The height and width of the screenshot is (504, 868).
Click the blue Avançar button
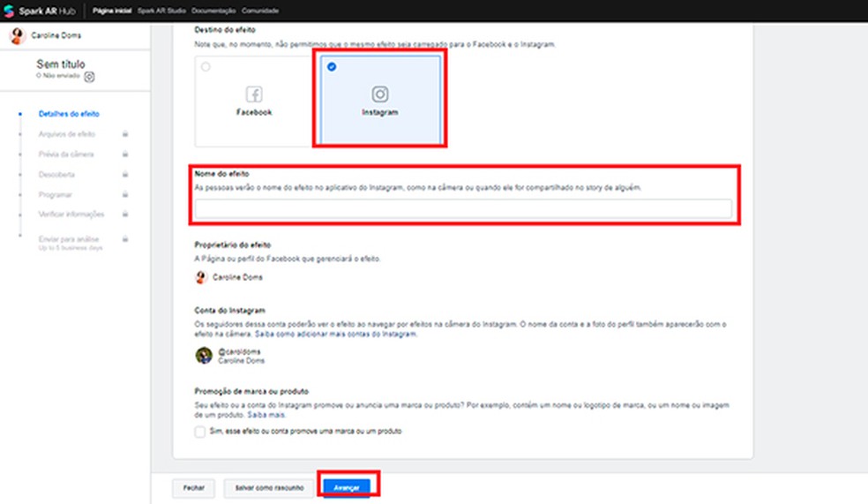[x=347, y=488]
